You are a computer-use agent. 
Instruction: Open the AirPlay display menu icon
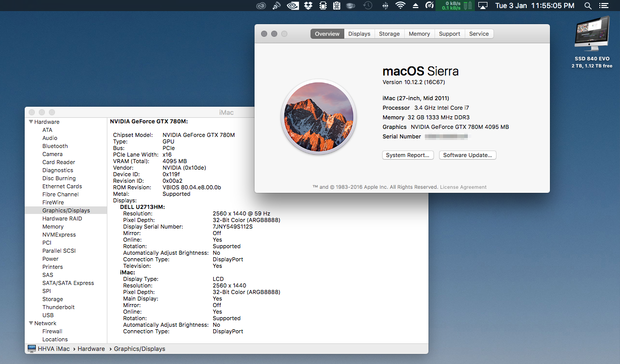point(483,6)
